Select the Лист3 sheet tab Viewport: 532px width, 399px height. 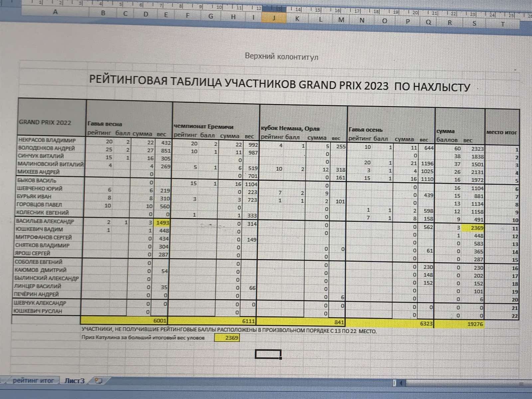[x=74, y=381]
